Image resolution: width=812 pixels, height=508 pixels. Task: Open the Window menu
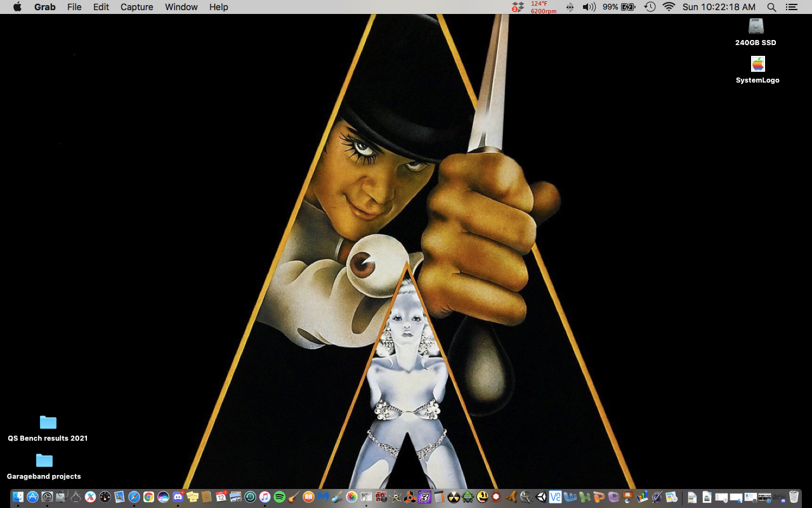(181, 7)
